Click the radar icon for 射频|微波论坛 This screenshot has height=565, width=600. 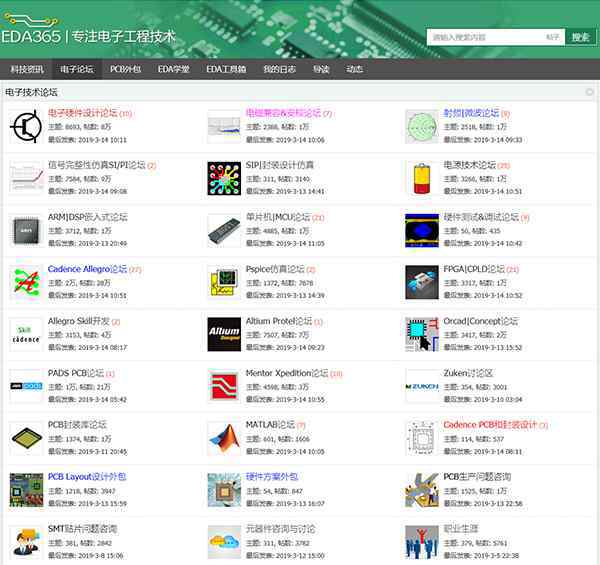click(421, 125)
